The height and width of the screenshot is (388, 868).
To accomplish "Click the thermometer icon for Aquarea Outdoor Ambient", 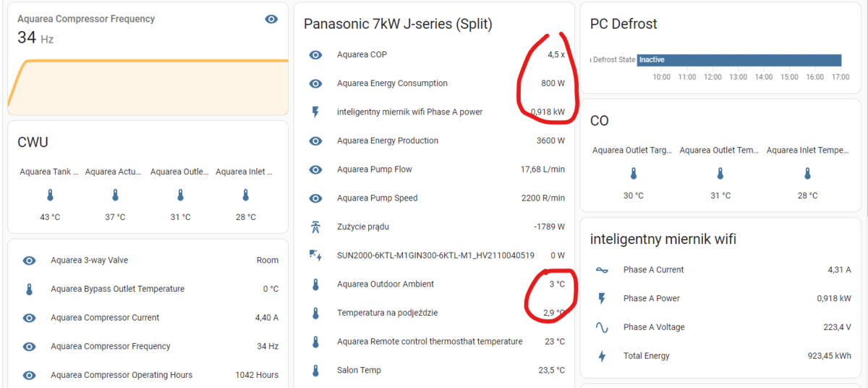I will [x=315, y=284].
